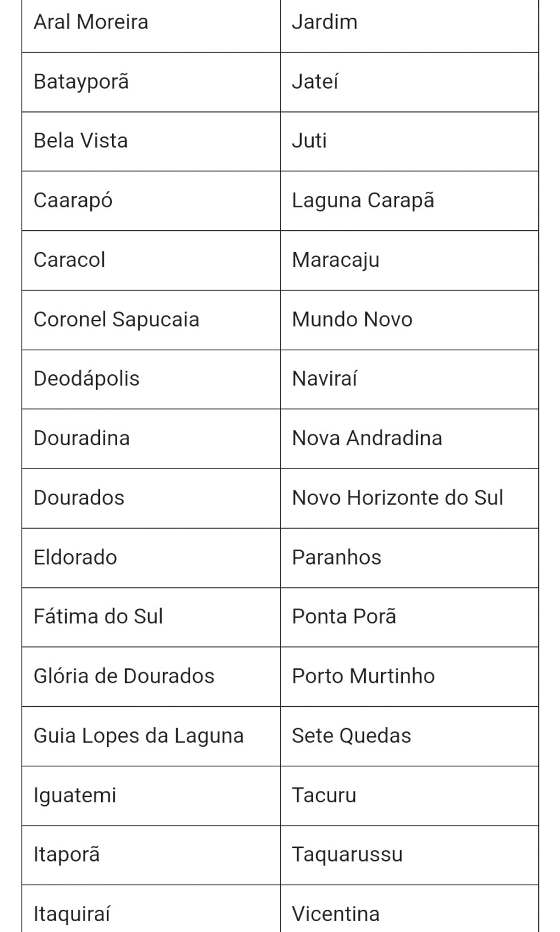This screenshot has width=560, height=932.
Task: Select Guia Lopes da Laguna cell
Action: (x=139, y=735)
